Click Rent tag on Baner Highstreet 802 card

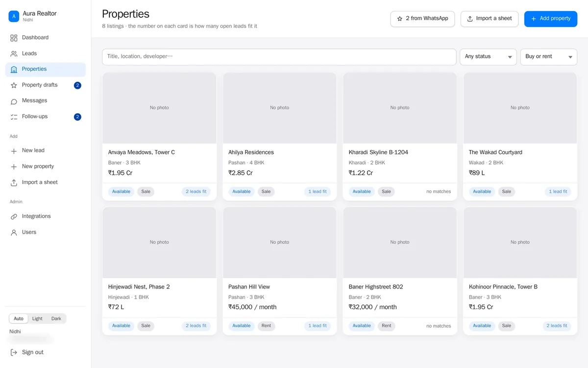tap(387, 326)
